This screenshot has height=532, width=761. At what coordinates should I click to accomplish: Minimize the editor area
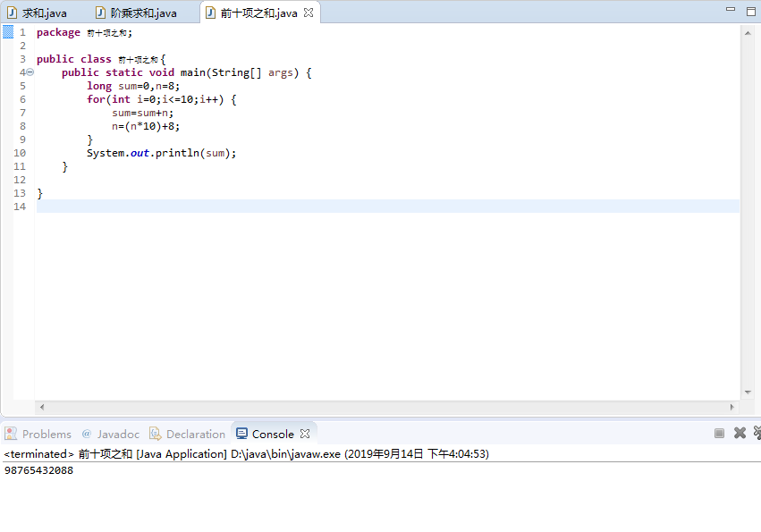[x=731, y=9]
